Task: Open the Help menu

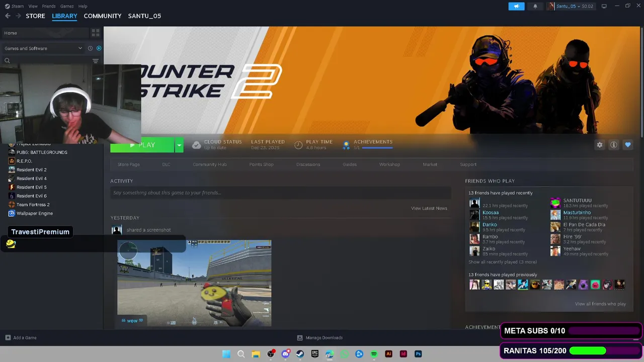Action: click(83, 6)
